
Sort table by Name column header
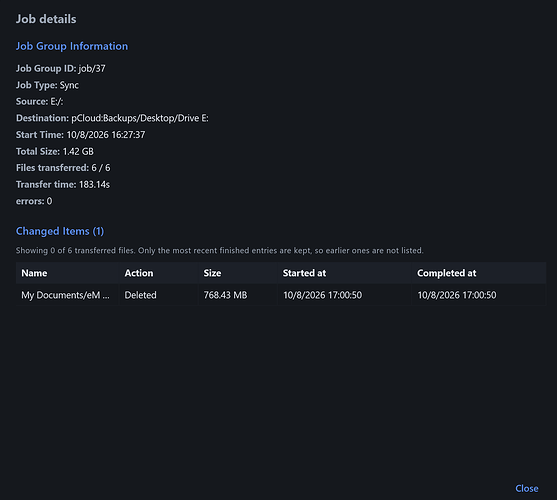point(34,273)
